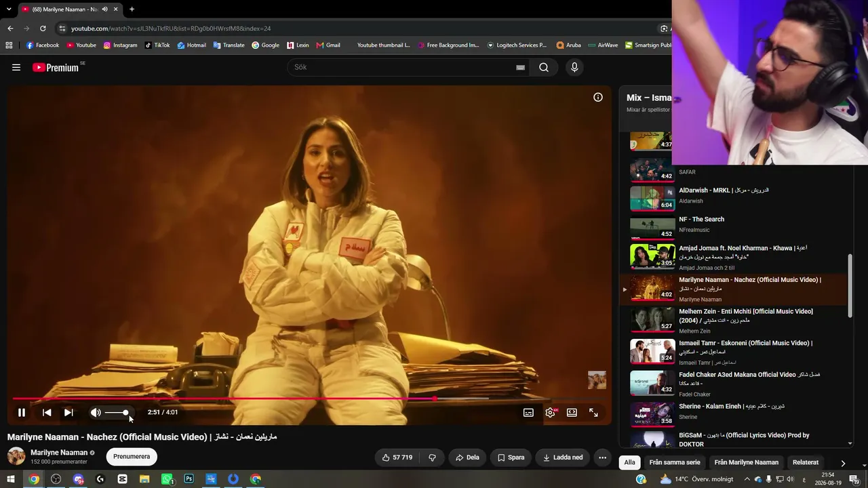Open Photoshop from the taskbar
This screenshot has height=488, width=868.
coord(189,479)
